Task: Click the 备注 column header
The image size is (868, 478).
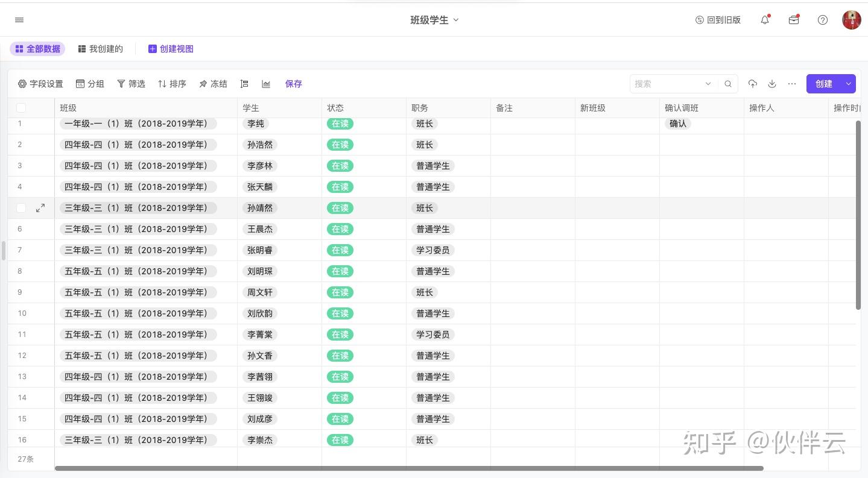Action: (533, 108)
